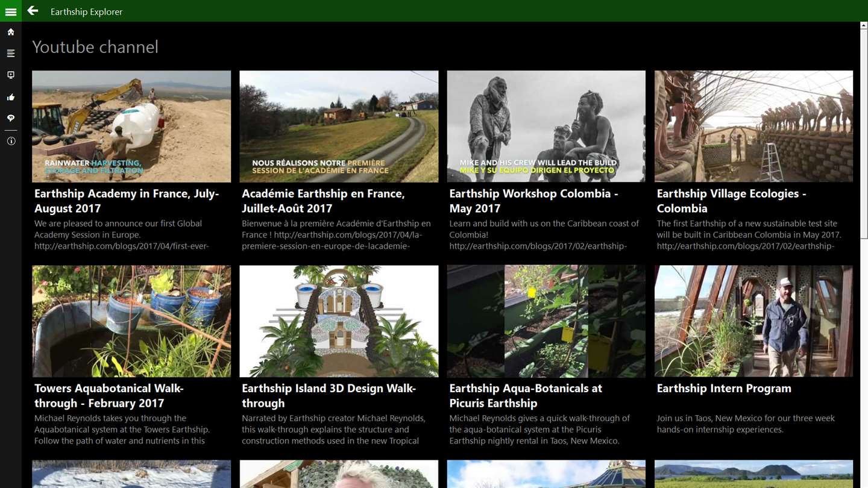Click title 'Earthship Village Ecologies - Colombia'
This screenshot has height=488, width=868.
click(731, 201)
